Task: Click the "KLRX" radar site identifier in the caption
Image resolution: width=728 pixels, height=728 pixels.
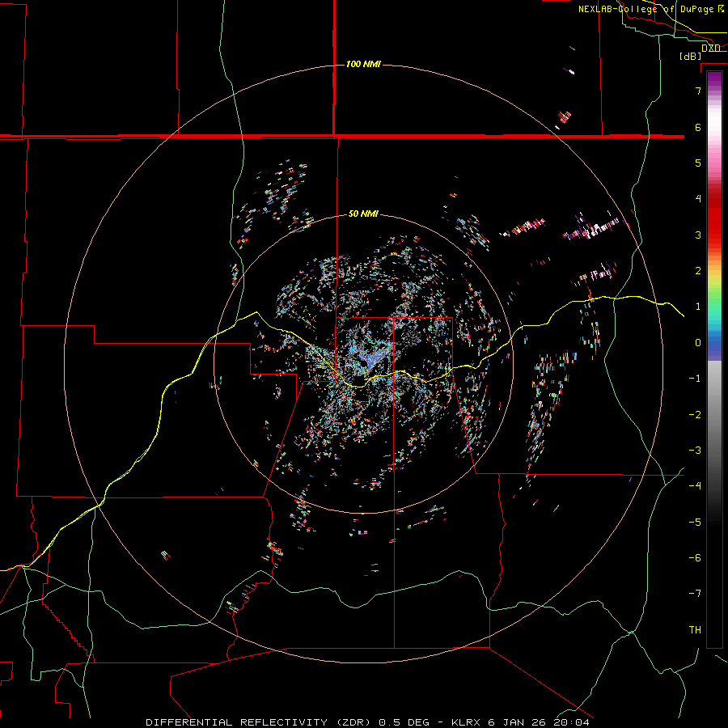Action: click(x=466, y=722)
